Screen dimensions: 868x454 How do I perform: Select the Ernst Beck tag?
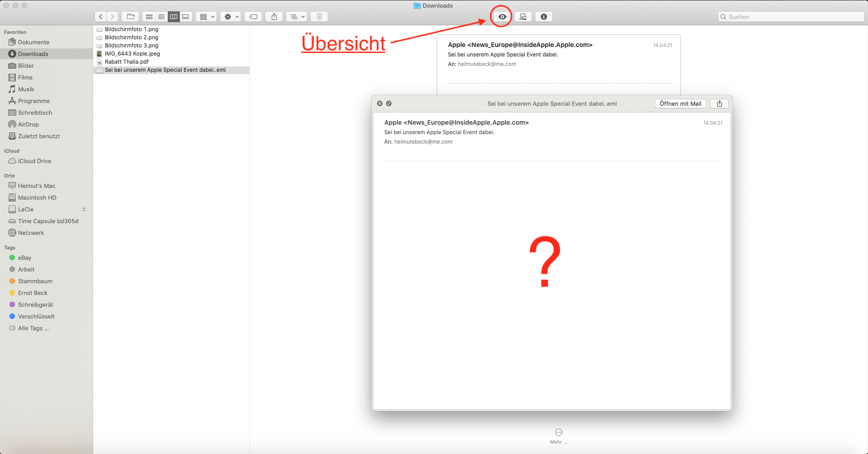[46, 293]
